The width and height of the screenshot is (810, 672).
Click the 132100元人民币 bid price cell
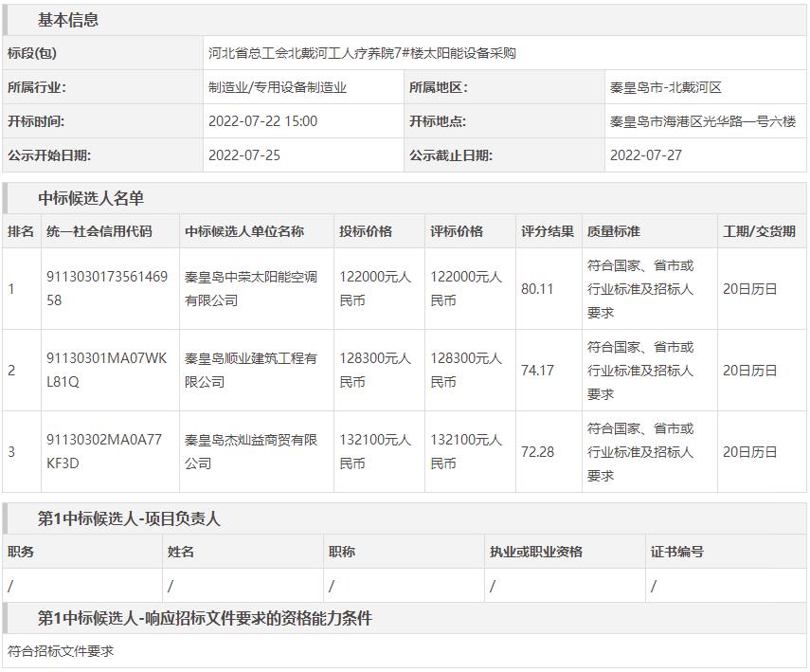click(x=375, y=452)
